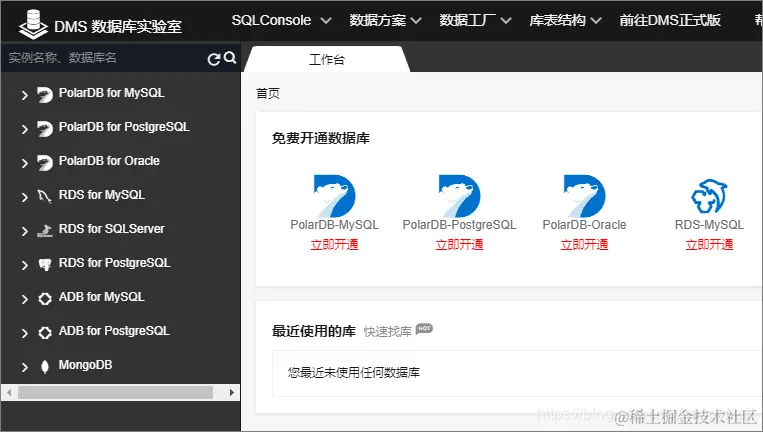The image size is (763, 432).
Task: Click the MongoDB leaf icon
Action: point(45,367)
